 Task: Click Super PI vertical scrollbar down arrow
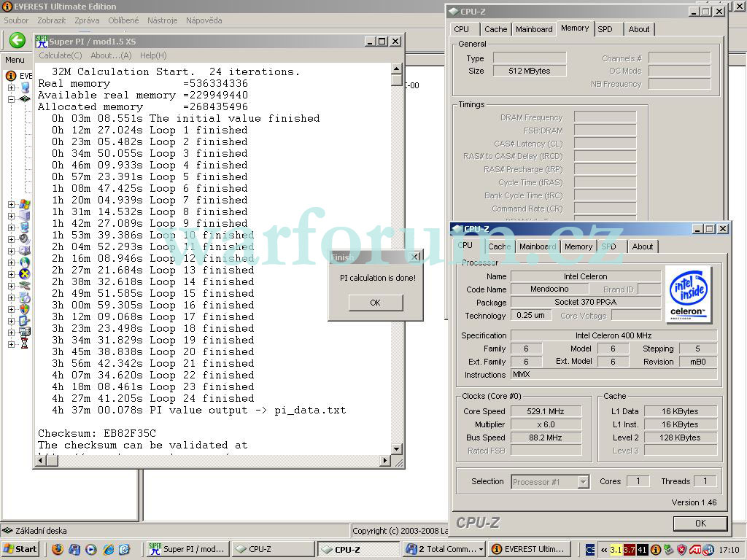pos(396,448)
